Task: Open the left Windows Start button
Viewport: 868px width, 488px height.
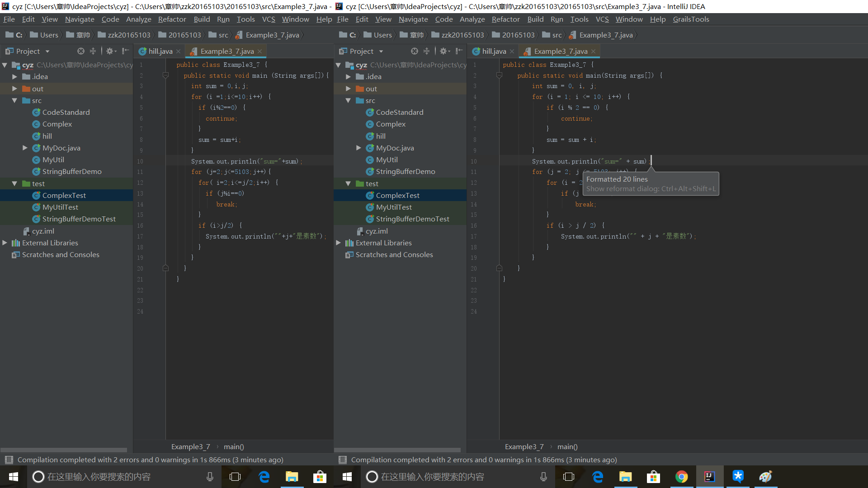Action: pos(13,477)
